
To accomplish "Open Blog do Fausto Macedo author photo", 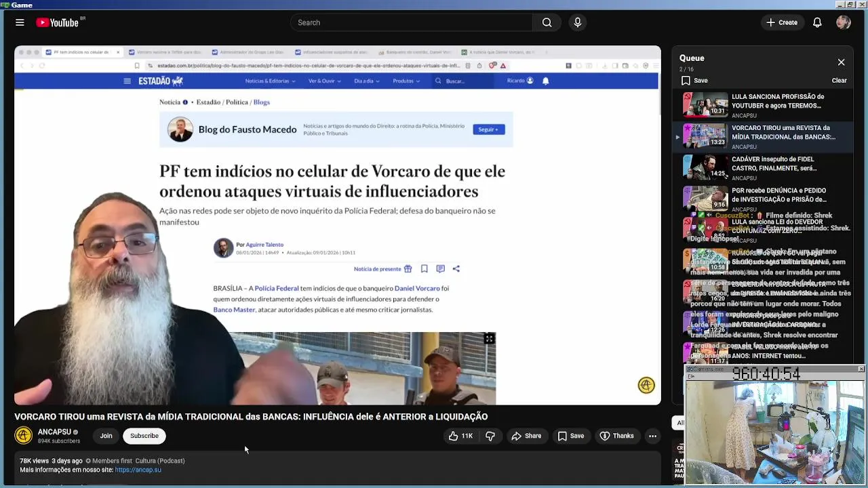I will point(180,129).
